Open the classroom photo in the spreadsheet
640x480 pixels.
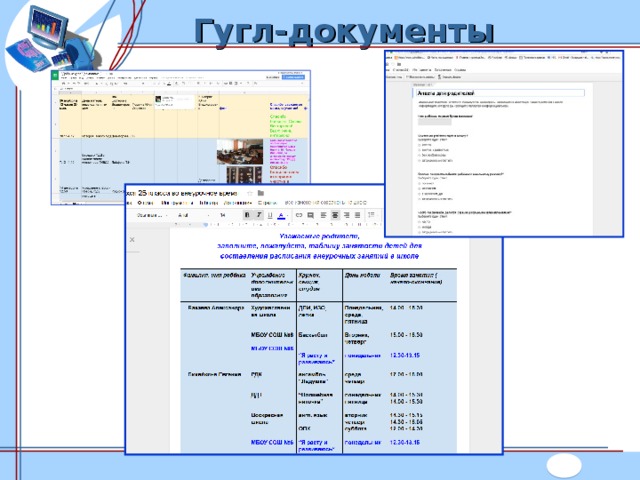click(240, 151)
